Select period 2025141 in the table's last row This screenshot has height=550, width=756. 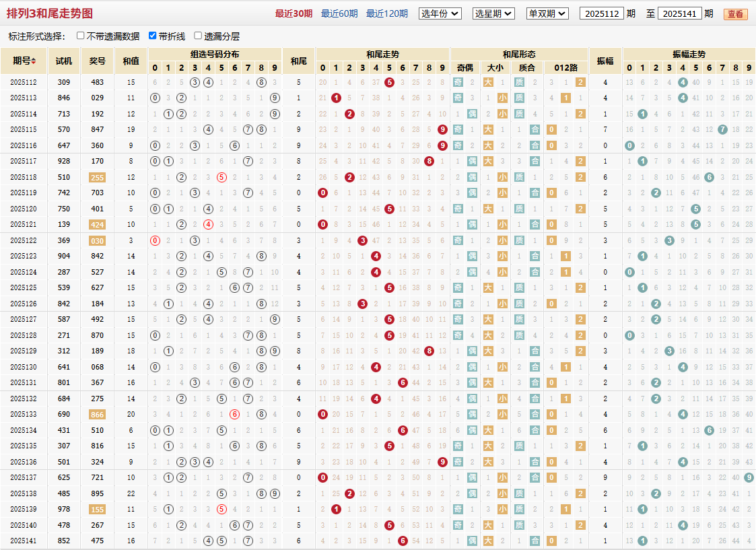pyautogui.click(x=23, y=541)
